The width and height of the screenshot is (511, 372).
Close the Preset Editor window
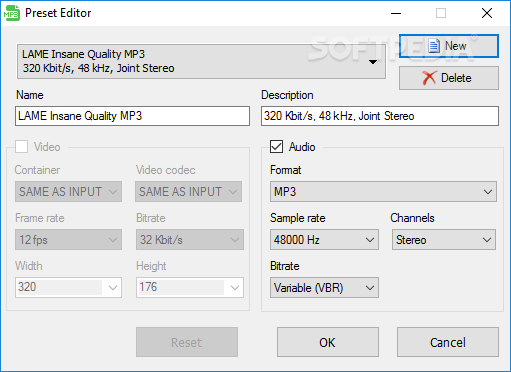487,13
